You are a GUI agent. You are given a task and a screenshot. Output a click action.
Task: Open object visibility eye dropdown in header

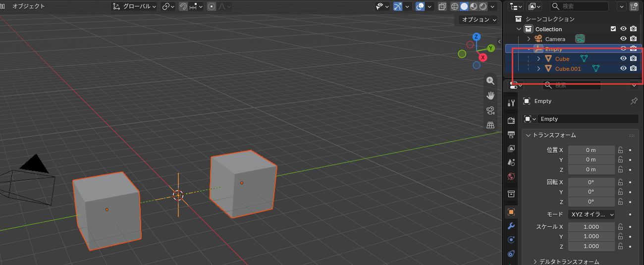(382, 6)
